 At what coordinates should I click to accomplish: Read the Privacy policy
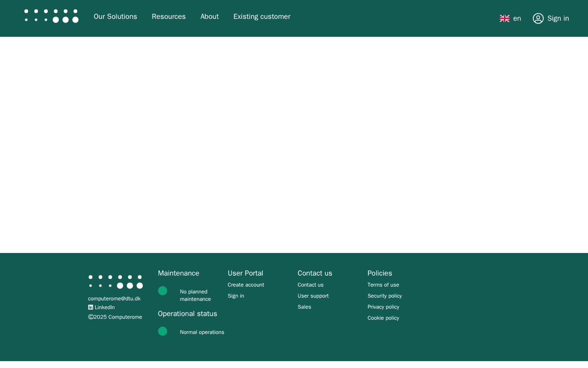(x=384, y=307)
